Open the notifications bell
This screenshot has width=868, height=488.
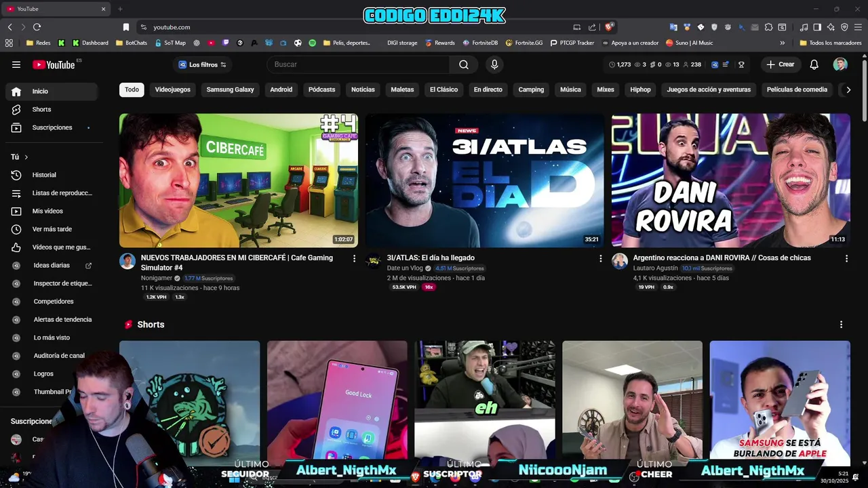click(814, 64)
